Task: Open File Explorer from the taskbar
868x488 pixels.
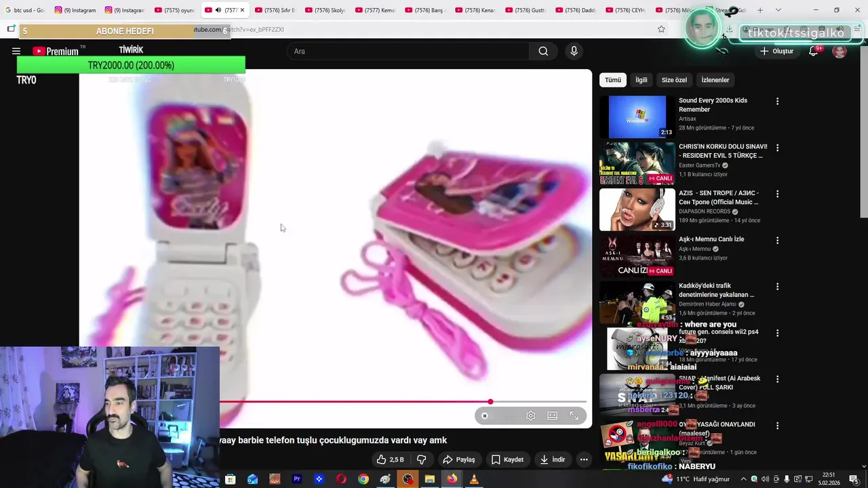Action: click(429, 479)
